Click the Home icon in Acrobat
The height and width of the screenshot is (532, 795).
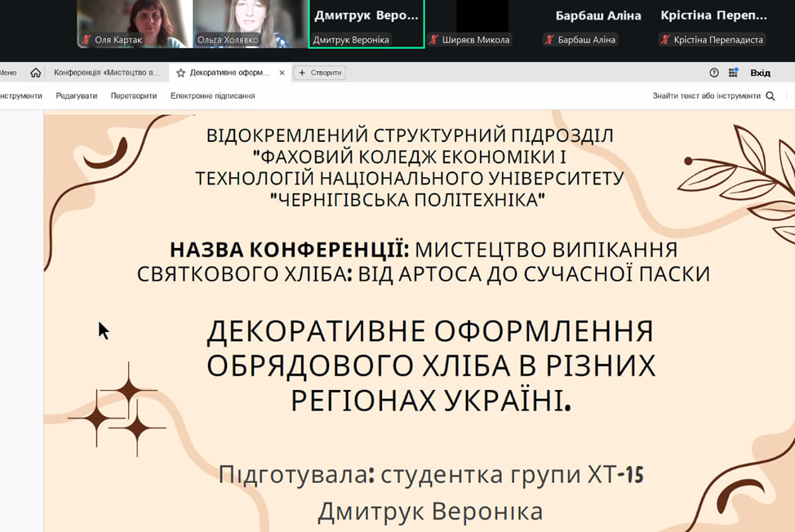pyautogui.click(x=35, y=73)
